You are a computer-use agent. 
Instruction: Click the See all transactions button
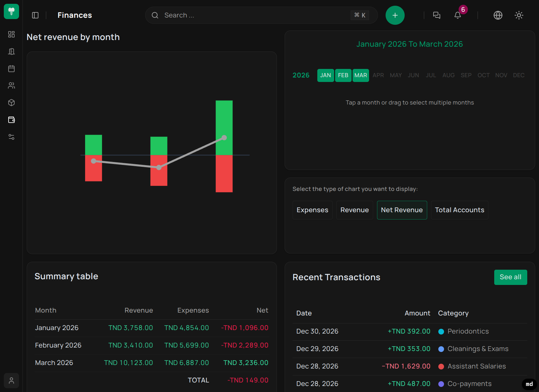[x=510, y=277]
